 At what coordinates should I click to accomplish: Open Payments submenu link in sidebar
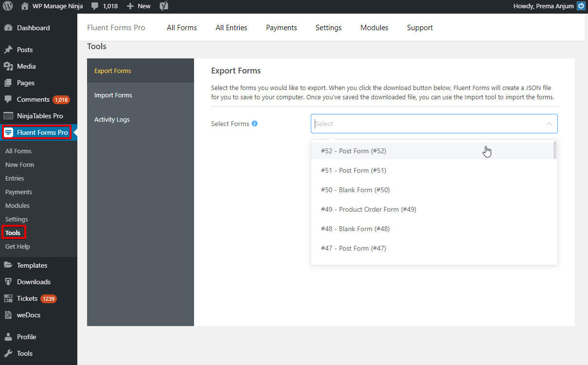pyautogui.click(x=18, y=192)
